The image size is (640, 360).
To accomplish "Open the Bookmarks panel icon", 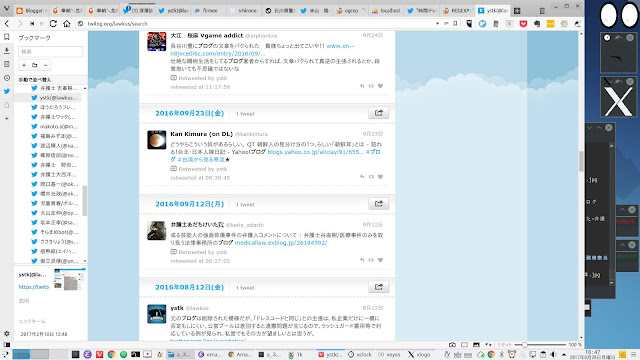I will [7, 37].
